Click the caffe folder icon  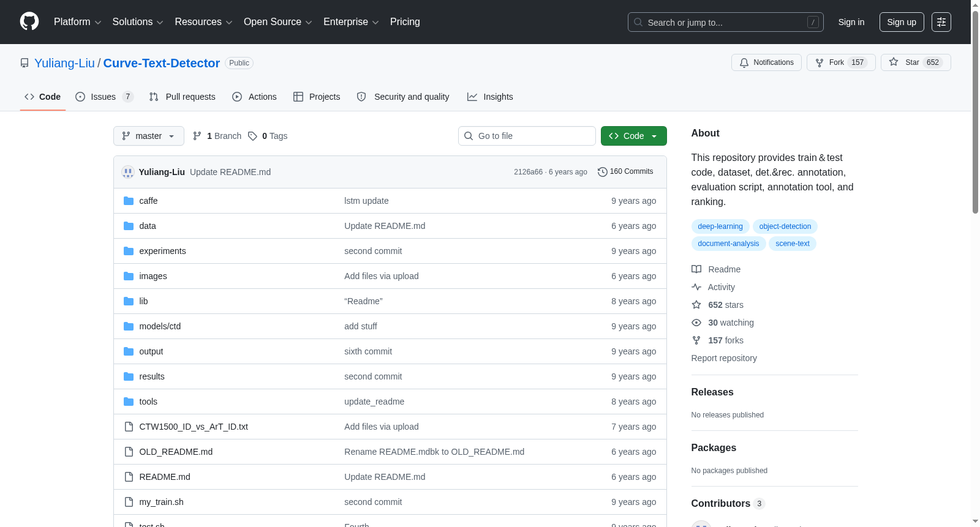coord(129,201)
